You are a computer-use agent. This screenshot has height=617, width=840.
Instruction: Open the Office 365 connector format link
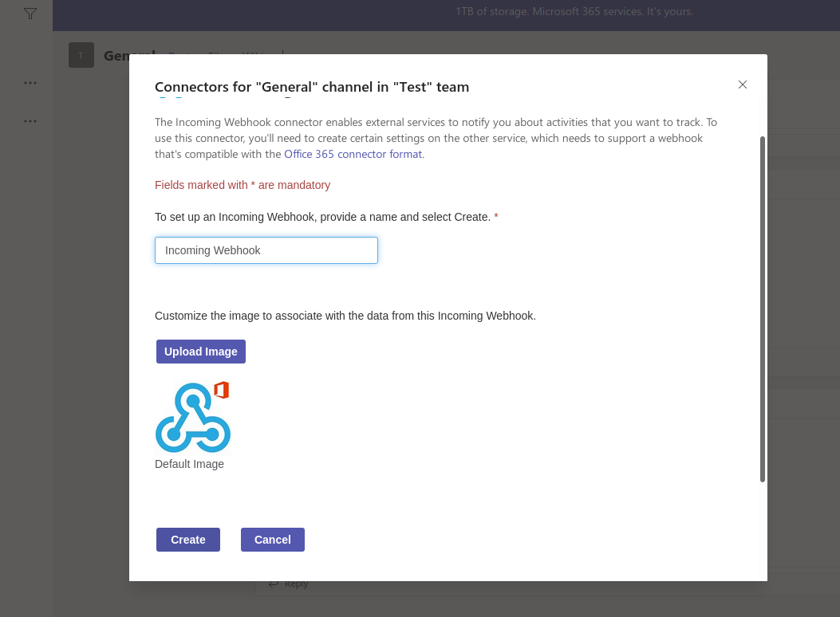[353, 154]
